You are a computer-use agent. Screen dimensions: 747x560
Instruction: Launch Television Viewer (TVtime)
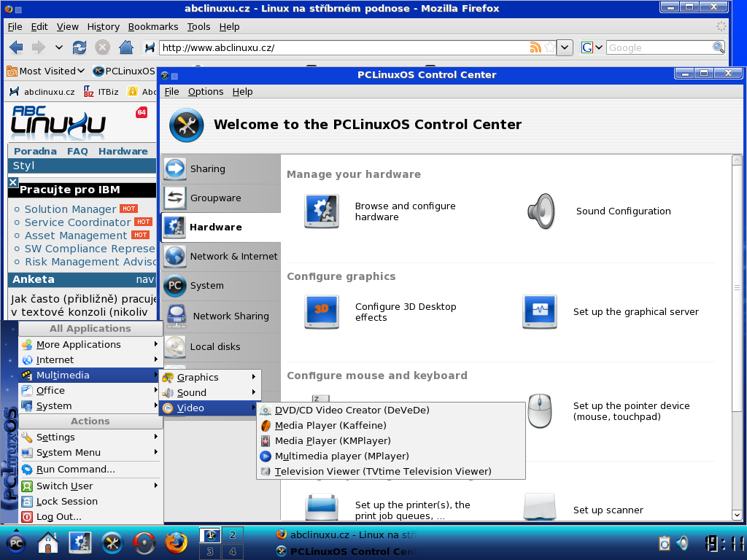click(x=391, y=471)
